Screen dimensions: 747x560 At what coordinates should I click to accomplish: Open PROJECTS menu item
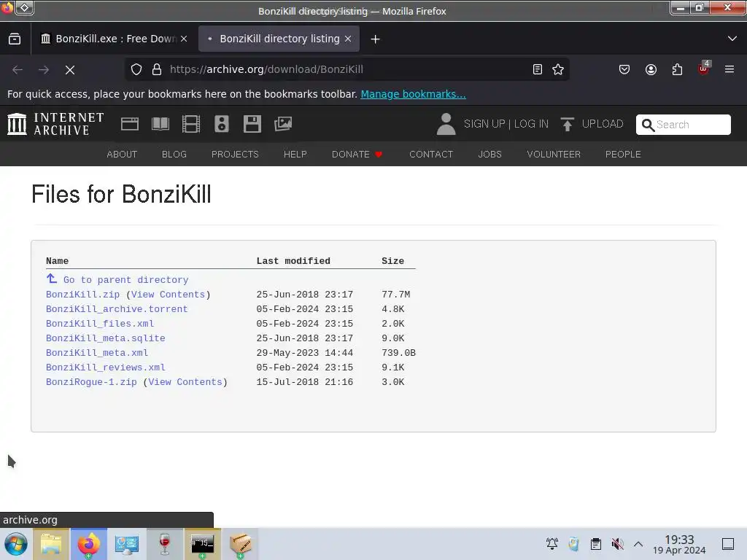click(235, 155)
